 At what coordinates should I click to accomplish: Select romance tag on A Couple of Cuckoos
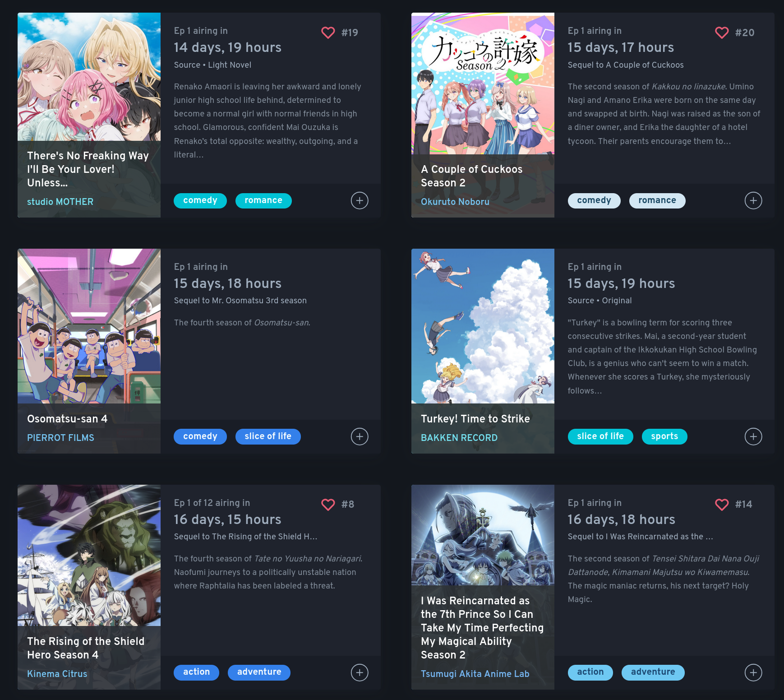click(657, 200)
